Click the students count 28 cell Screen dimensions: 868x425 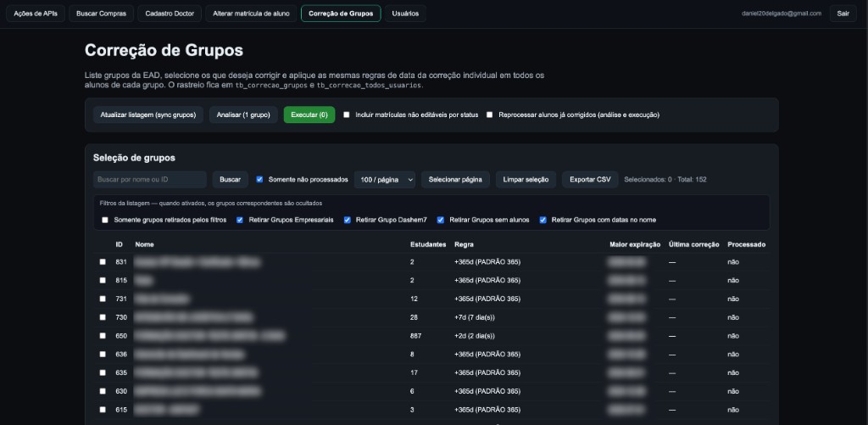(x=414, y=317)
